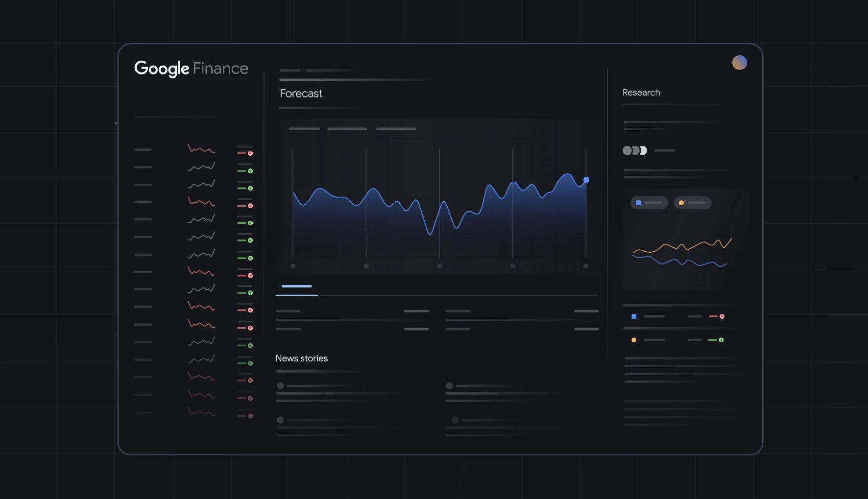The image size is (868, 499).
Task: Open the News stories section heading
Action: (x=302, y=358)
